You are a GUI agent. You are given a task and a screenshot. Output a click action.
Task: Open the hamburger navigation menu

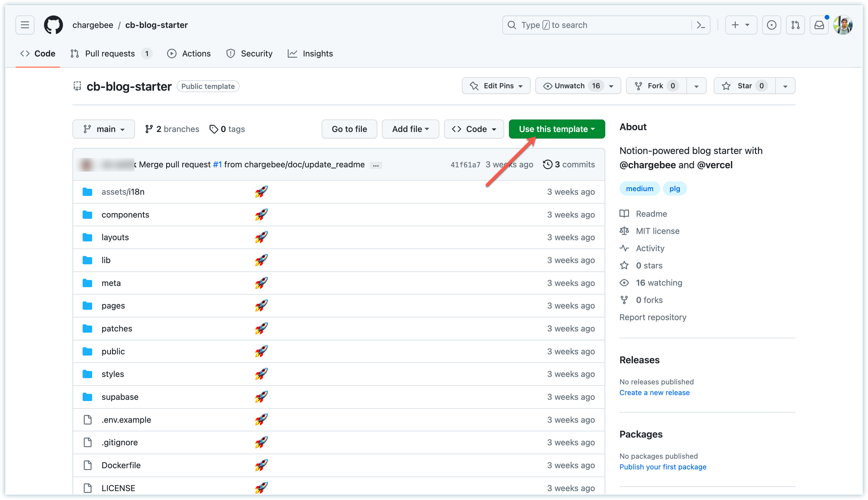[25, 25]
